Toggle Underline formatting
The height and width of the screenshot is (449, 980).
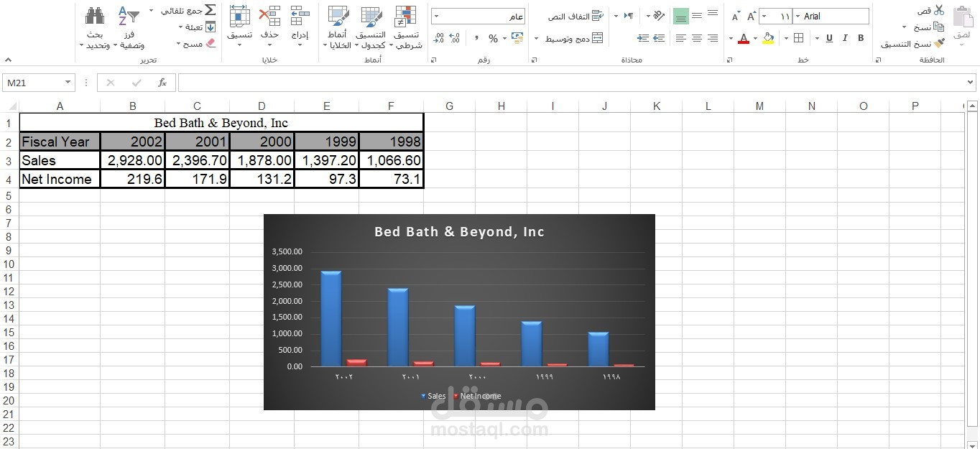click(x=829, y=38)
